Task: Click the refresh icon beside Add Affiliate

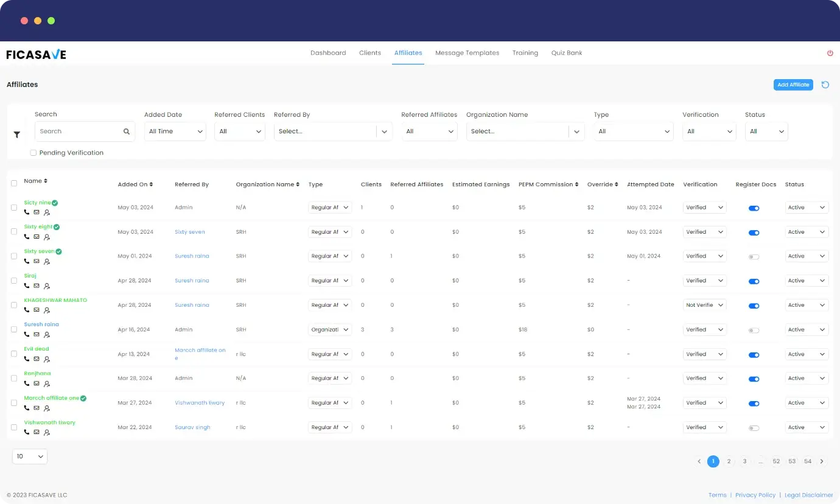Action: [x=825, y=85]
